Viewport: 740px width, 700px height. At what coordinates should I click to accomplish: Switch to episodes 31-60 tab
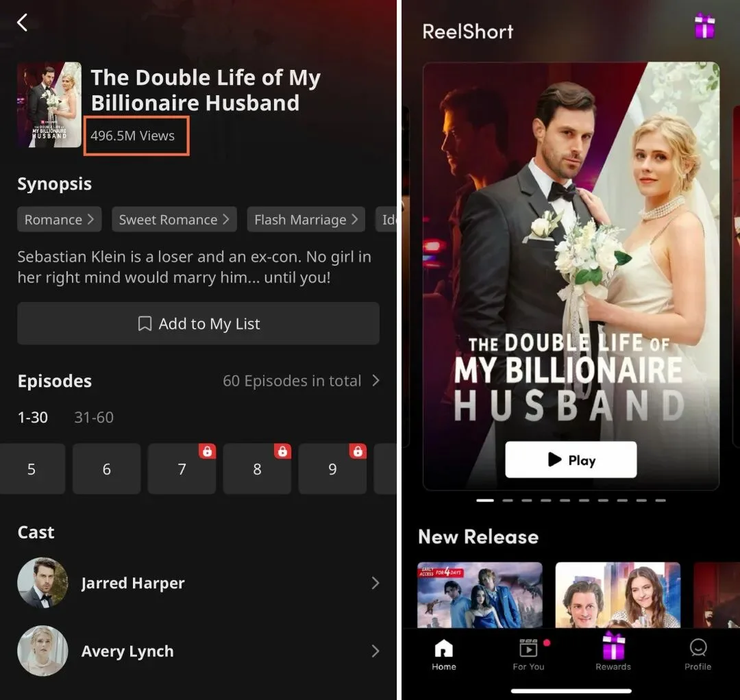point(94,418)
